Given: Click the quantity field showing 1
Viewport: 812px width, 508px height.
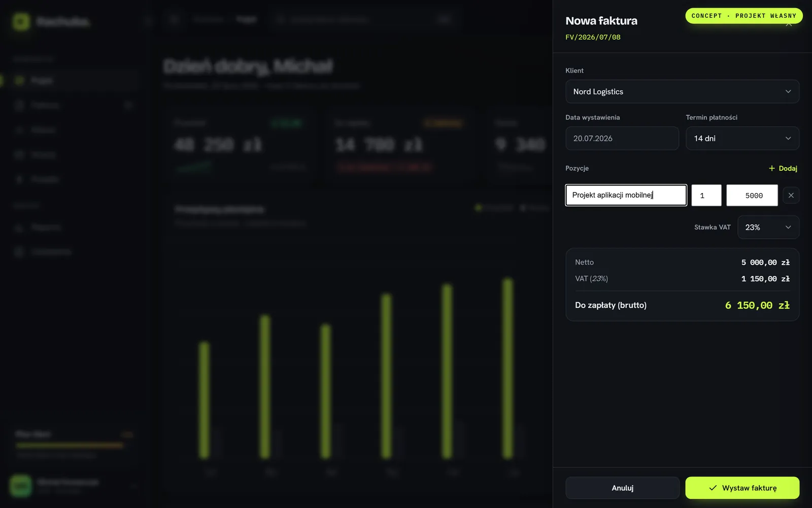Looking at the screenshot, I should 706,195.
